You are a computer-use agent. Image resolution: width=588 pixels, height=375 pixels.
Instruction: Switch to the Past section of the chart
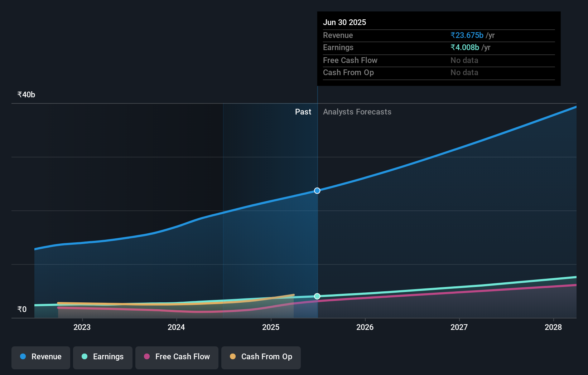point(303,112)
